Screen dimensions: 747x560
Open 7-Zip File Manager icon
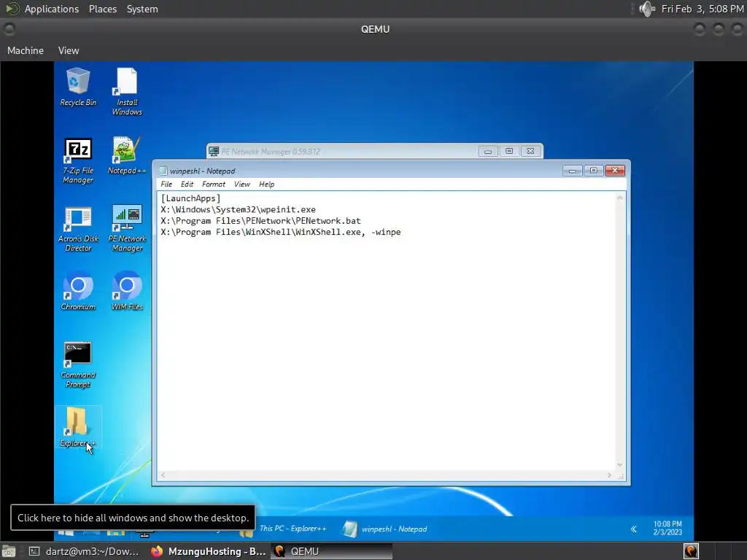[78, 160]
